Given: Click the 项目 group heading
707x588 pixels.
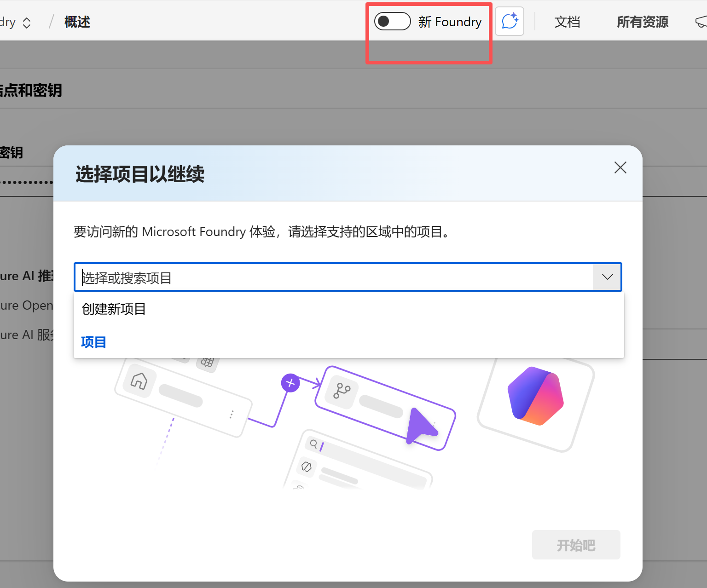Looking at the screenshot, I should pos(93,342).
